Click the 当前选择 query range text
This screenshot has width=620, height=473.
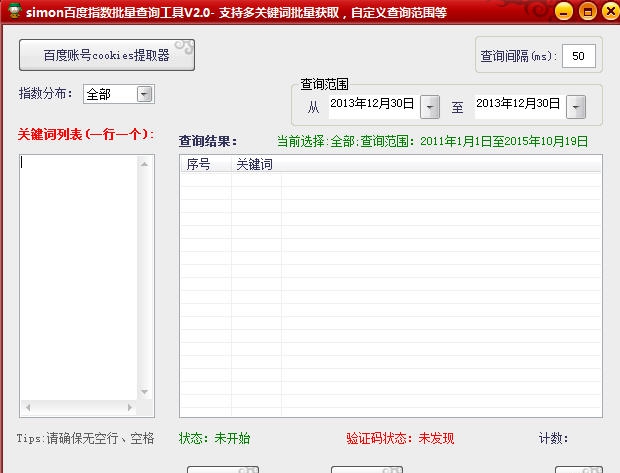(x=432, y=141)
